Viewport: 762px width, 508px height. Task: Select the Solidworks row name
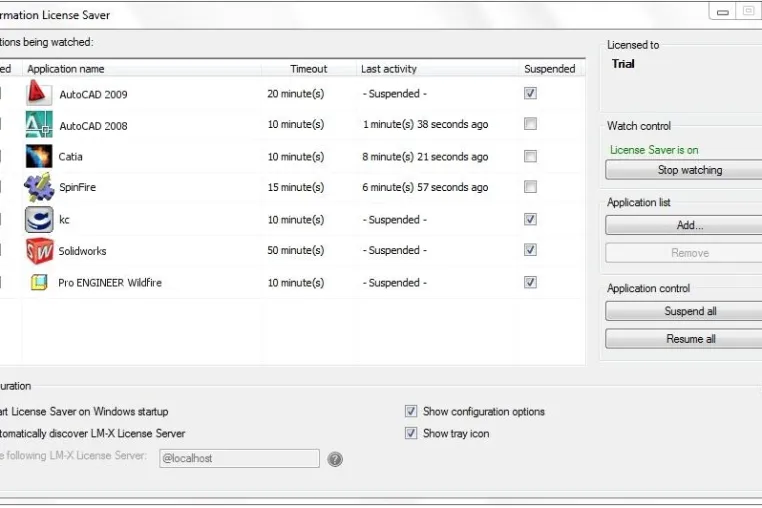point(82,251)
